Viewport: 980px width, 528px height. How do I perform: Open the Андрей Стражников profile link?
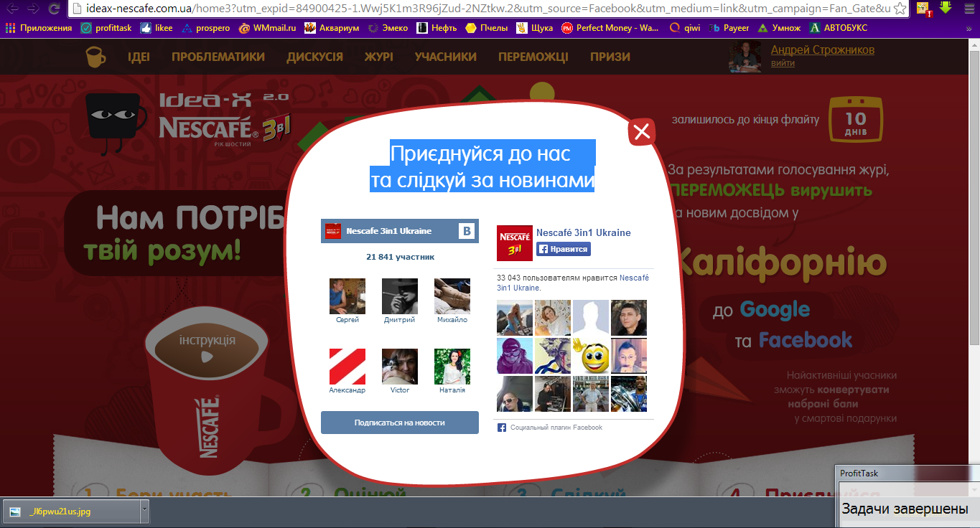[x=823, y=50]
